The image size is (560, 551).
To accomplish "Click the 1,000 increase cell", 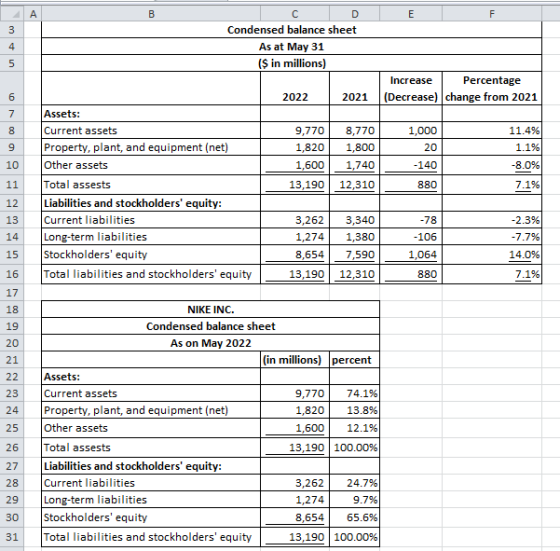I will coord(411,130).
